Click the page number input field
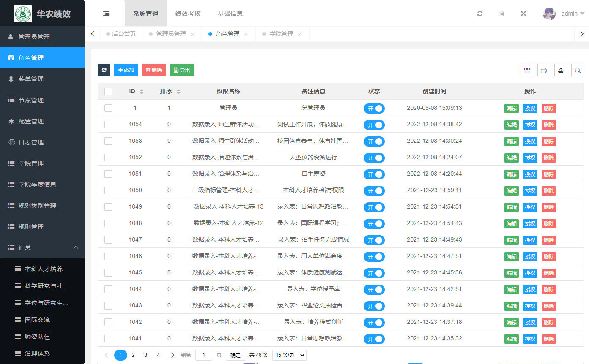 pyautogui.click(x=204, y=355)
